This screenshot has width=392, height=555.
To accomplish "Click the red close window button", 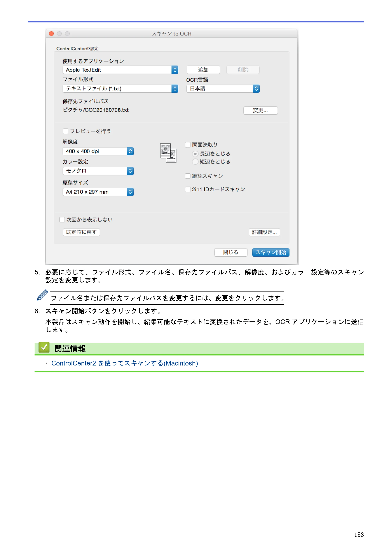I will pyautogui.click(x=51, y=34).
